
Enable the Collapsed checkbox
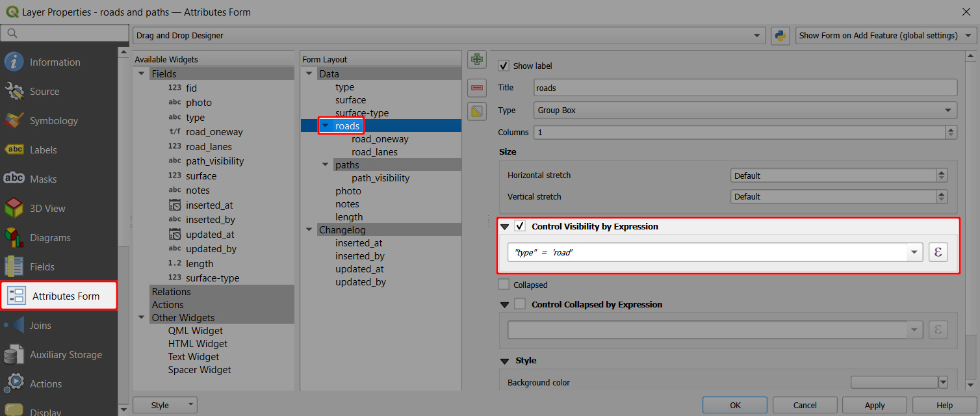[x=503, y=285]
